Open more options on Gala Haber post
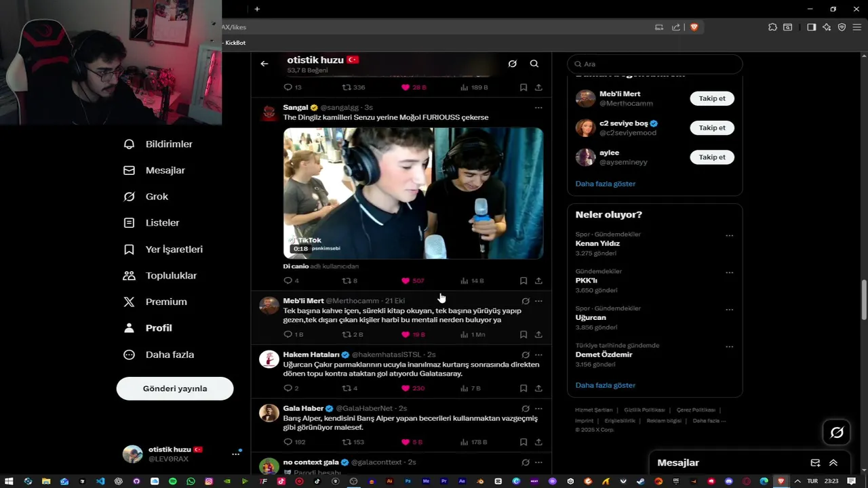The width and height of the screenshot is (868, 488). click(538, 409)
